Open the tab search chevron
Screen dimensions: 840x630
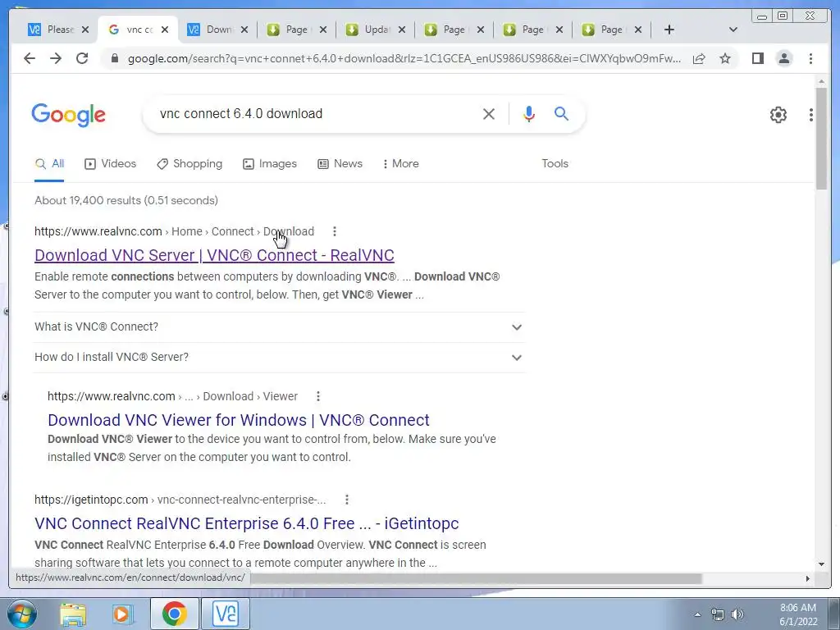(x=733, y=30)
